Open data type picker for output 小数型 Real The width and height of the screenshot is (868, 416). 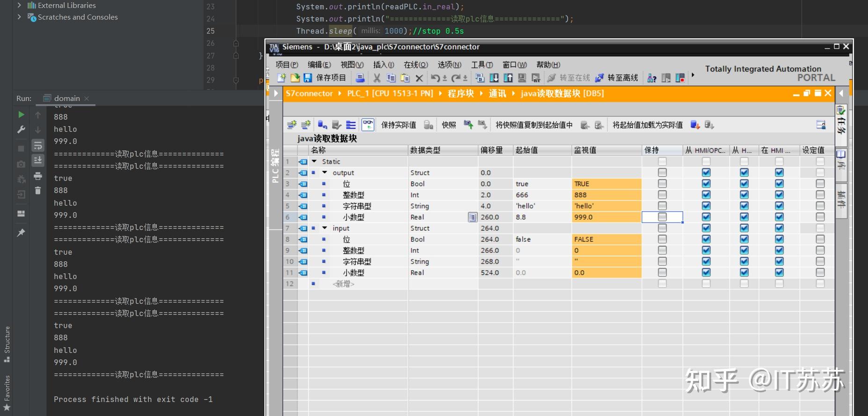(473, 217)
